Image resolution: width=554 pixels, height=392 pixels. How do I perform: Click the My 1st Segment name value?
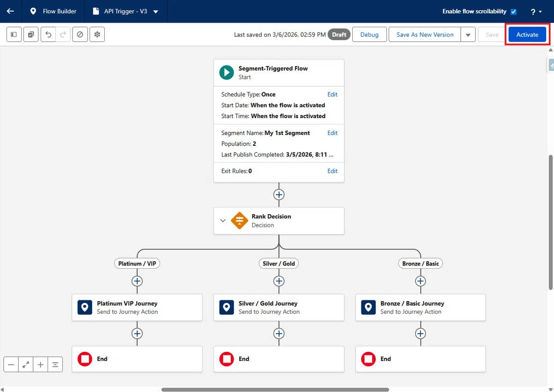[287, 133]
